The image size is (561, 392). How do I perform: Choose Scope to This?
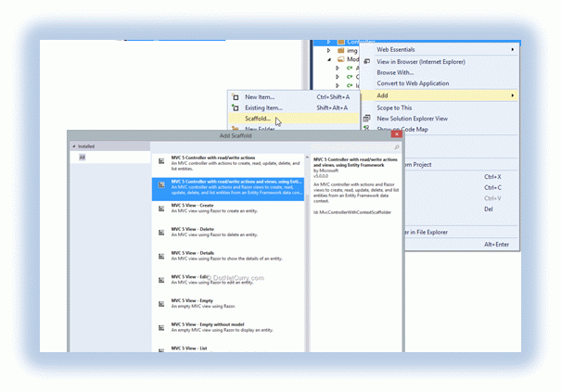pos(440,107)
